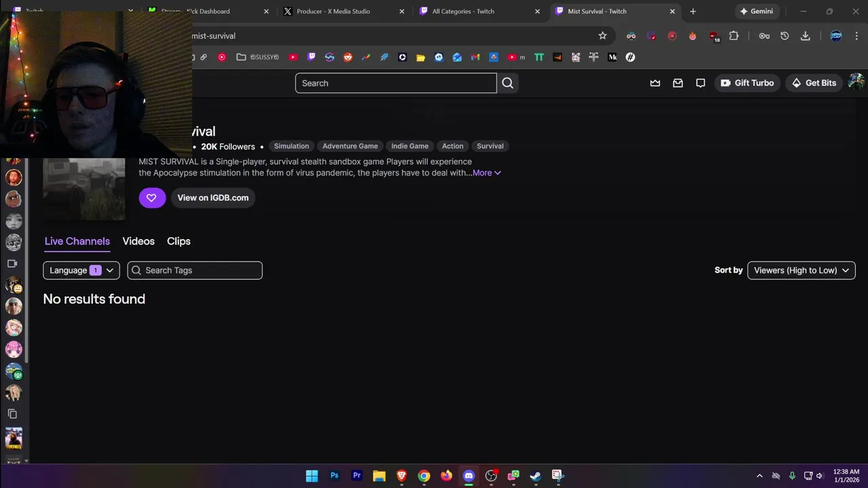
Task: Bookmark this page with the star icon
Action: [602, 36]
